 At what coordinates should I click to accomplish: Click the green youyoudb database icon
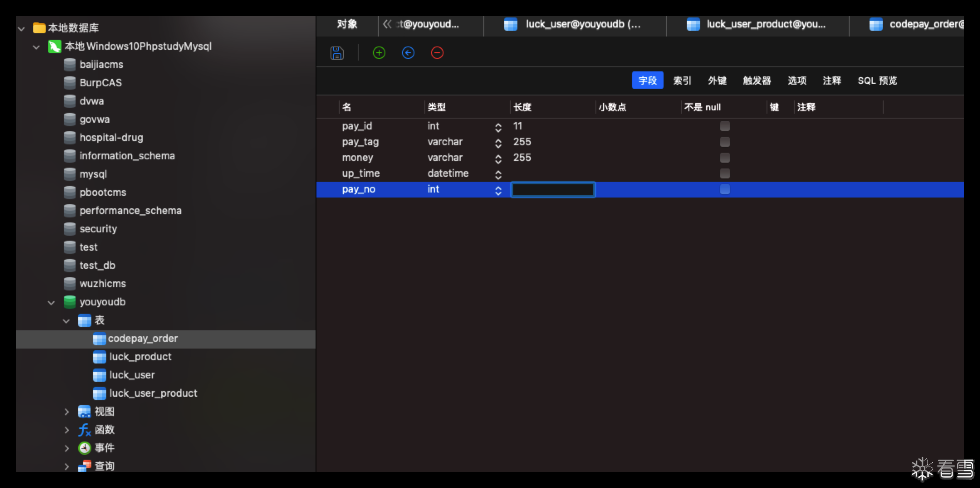[x=69, y=302]
